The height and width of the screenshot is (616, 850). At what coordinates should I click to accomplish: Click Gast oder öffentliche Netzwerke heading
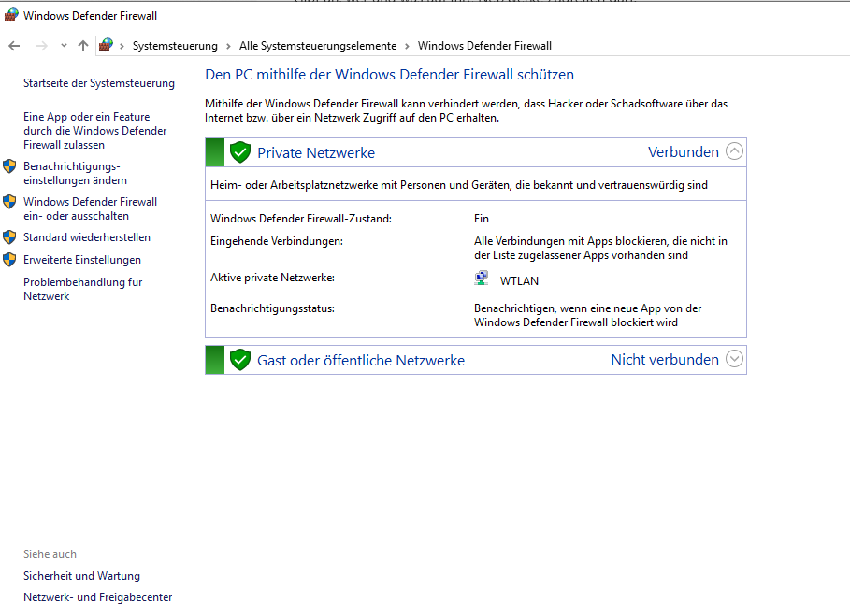click(x=361, y=360)
